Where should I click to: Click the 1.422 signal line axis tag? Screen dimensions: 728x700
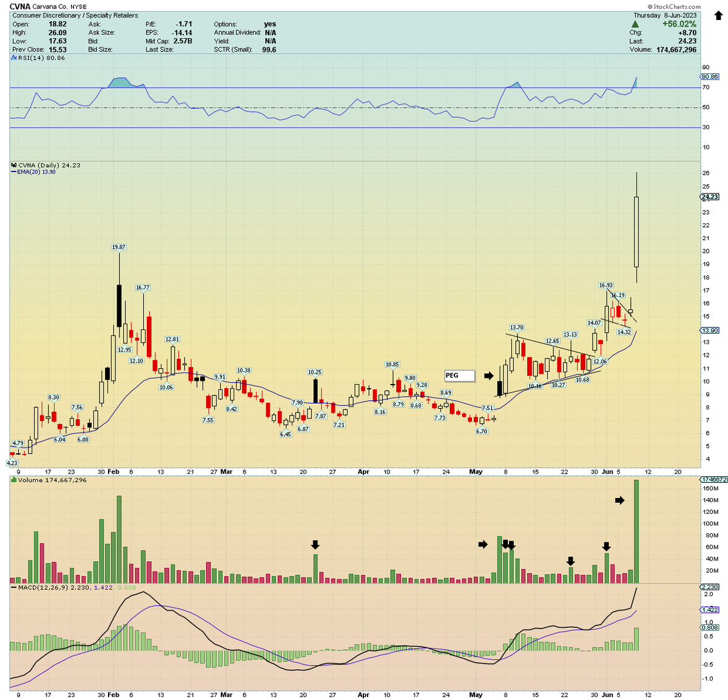[710, 610]
